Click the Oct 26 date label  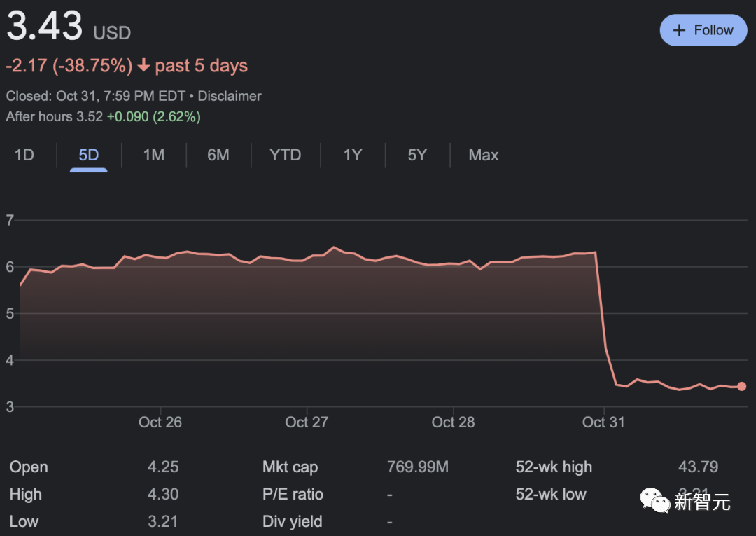tap(160, 422)
